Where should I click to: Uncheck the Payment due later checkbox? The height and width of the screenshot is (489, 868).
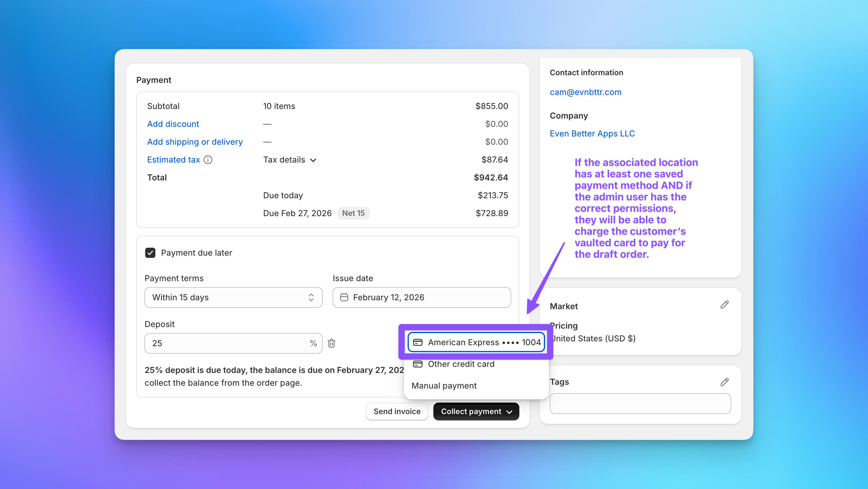click(x=150, y=252)
